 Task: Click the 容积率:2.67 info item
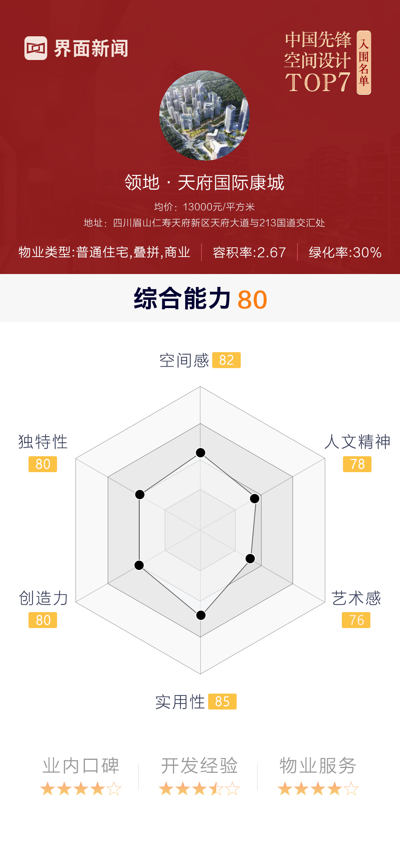[x=249, y=253]
